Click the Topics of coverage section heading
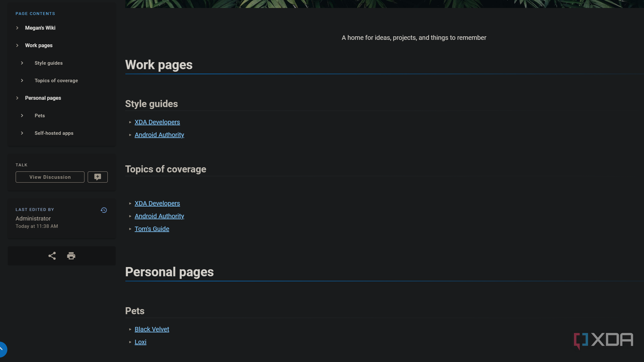Image resolution: width=644 pixels, height=362 pixels. click(x=165, y=169)
